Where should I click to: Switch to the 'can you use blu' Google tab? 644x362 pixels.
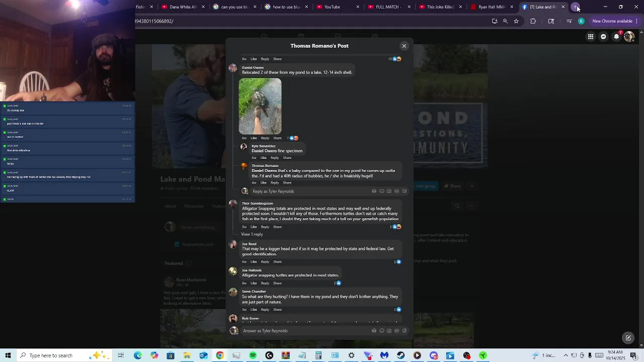[x=235, y=7]
